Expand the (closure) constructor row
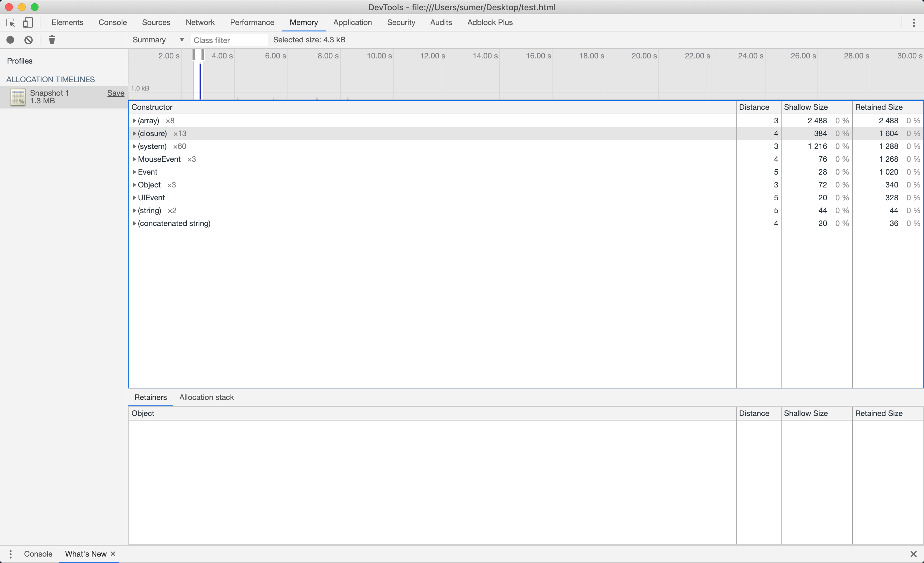Screen dimensions: 924x563 point(134,134)
